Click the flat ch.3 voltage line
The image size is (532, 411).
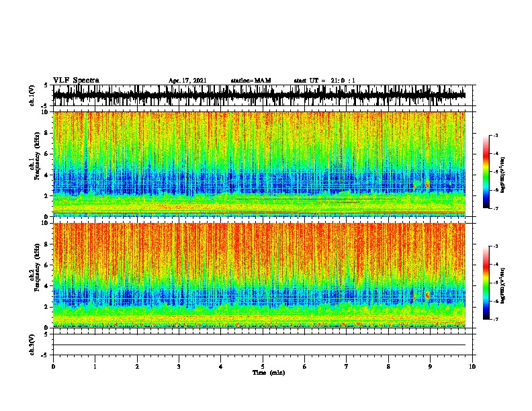tap(259, 345)
